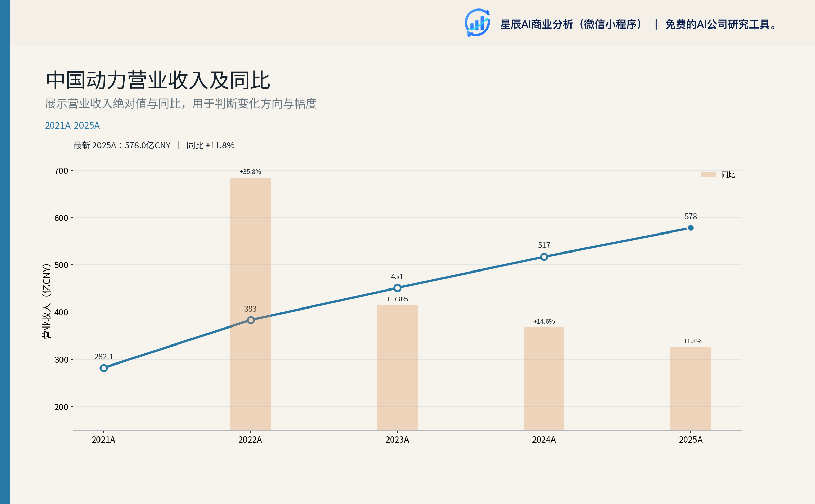
Task: Click the 2024A bar labeled +14.6%
Action: [544, 379]
